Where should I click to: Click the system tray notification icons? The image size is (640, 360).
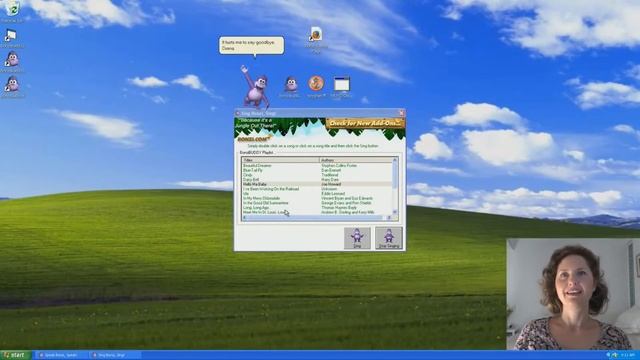click(612, 356)
